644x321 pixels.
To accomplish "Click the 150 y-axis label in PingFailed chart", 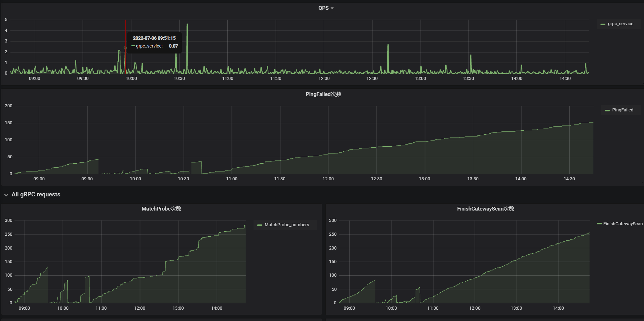I will pyautogui.click(x=9, y=123).
